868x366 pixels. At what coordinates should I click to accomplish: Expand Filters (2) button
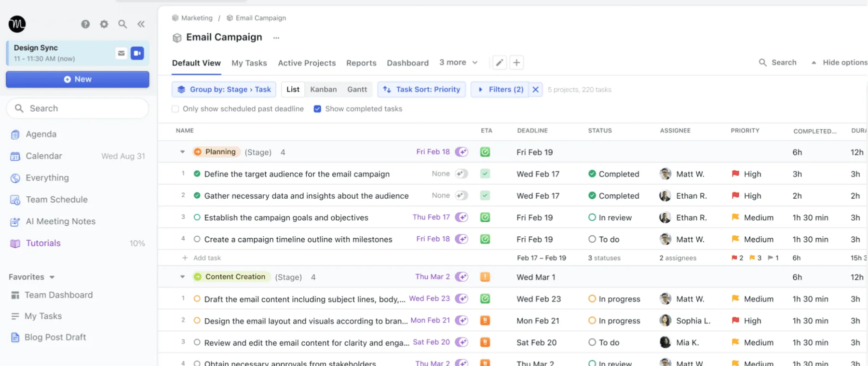pos(500,90)
